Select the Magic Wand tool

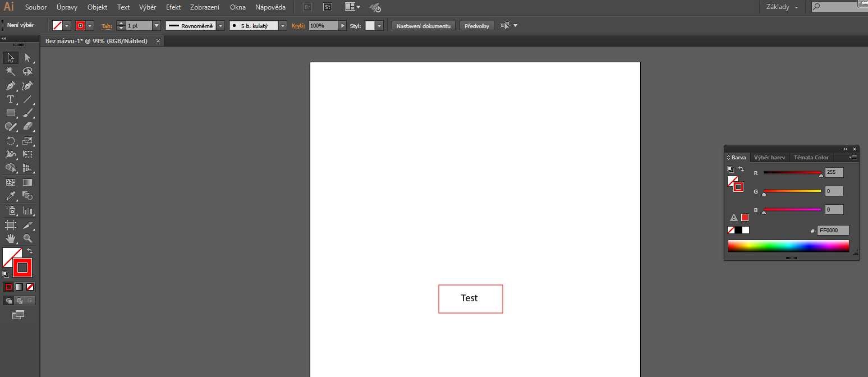point(10,71)
